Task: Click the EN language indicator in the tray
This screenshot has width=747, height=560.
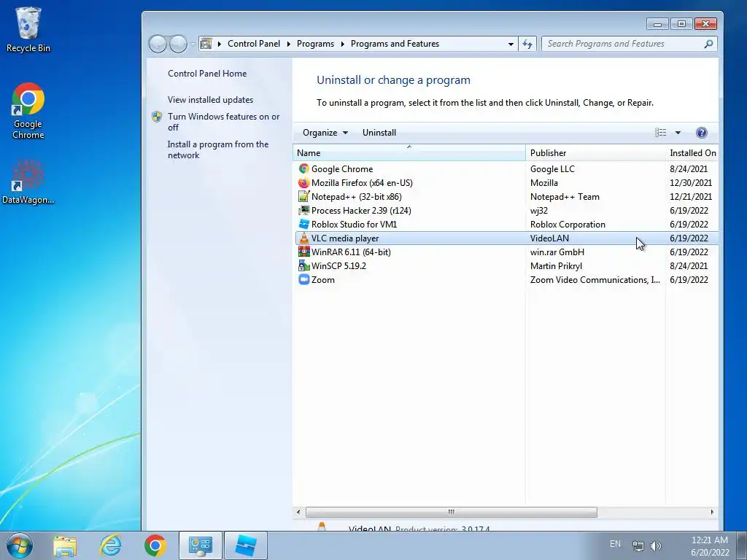Action: (615, 544)
